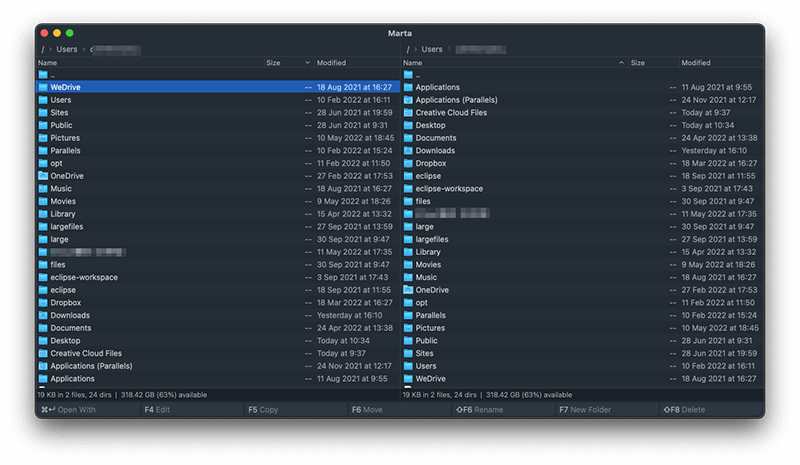800x465 pixels.
Task: Go to Users in left pane breadcrumb
Action: [67, 50]
